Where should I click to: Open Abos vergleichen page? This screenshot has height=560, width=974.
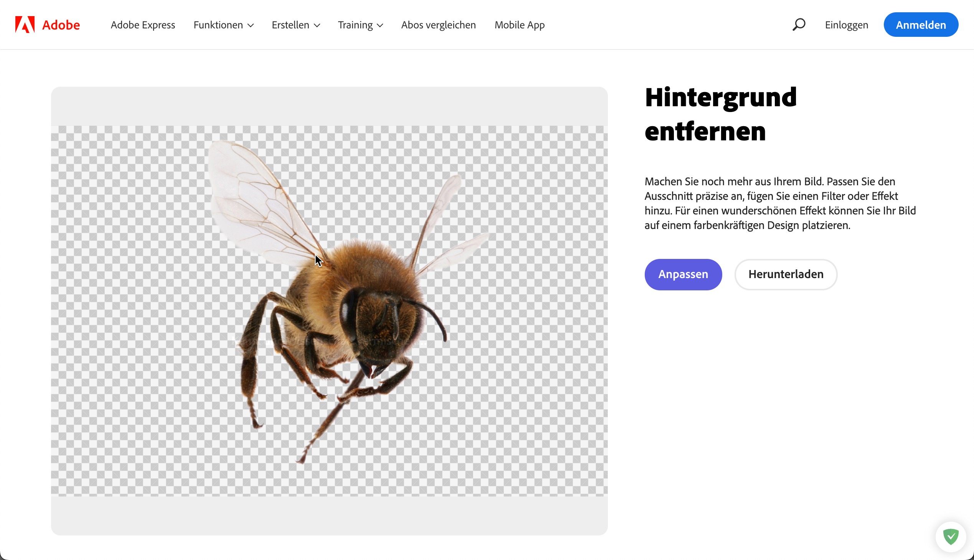438,25
